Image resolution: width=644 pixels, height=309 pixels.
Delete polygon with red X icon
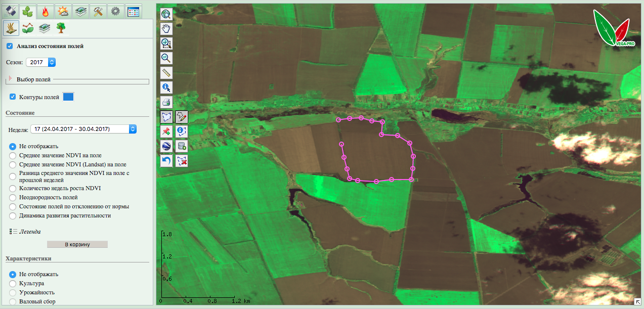coord(182,161)
